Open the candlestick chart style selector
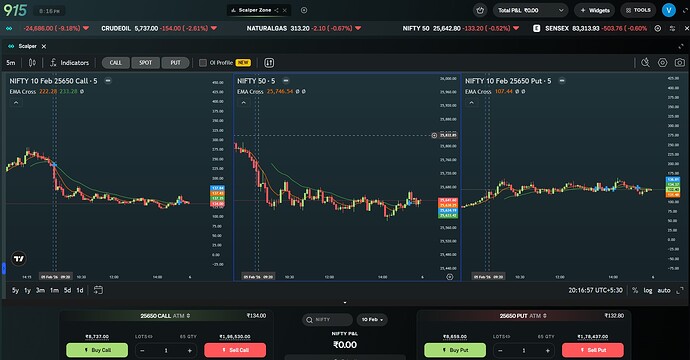690x360 pixels. 32,63
